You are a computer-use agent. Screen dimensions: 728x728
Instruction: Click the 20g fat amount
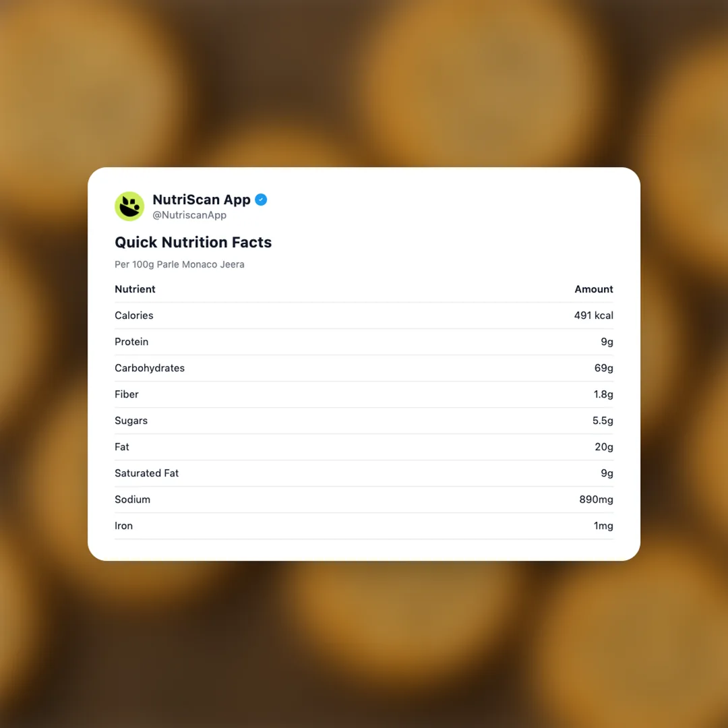(603, 447)
